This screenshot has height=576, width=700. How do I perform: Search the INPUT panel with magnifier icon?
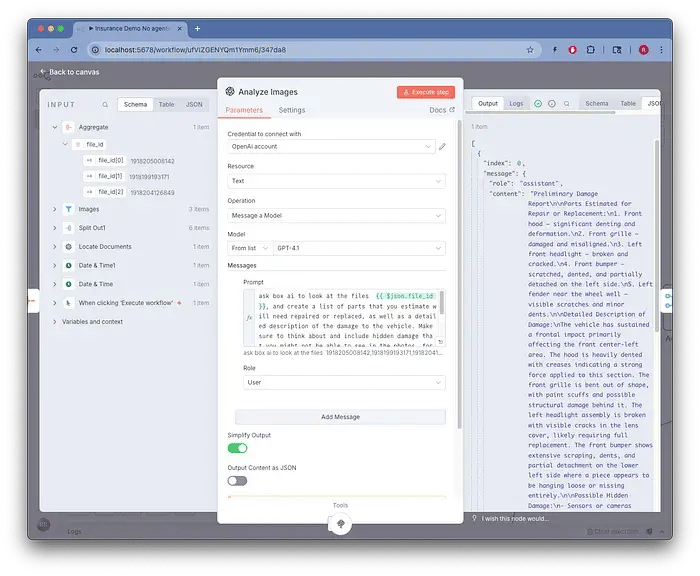(105, 104)
